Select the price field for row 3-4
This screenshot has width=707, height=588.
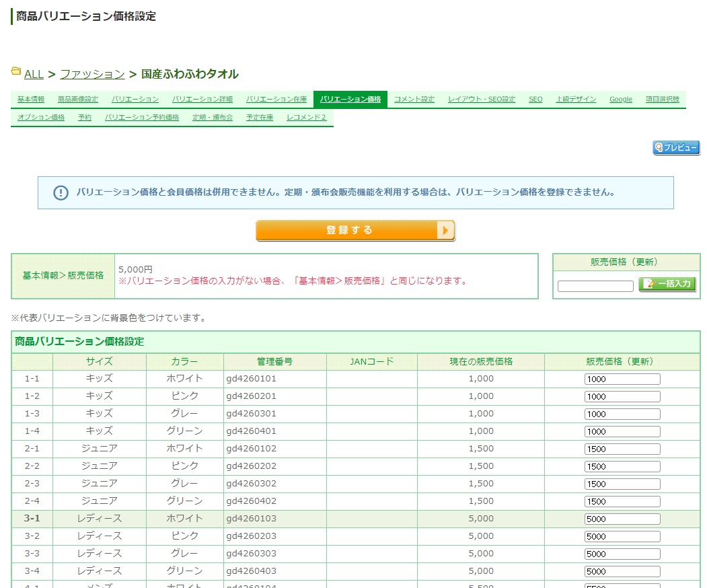[622, 571]
